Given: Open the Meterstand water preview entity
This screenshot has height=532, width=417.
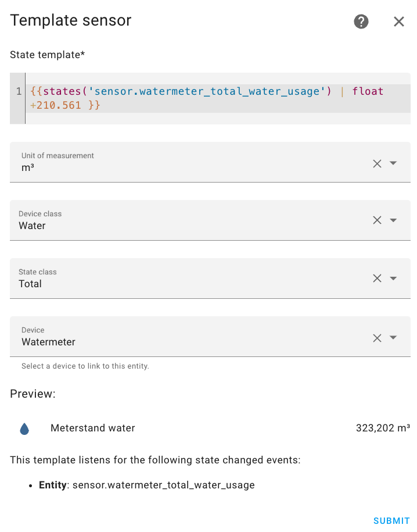Looking at the screenshot, I should (92, 428).
